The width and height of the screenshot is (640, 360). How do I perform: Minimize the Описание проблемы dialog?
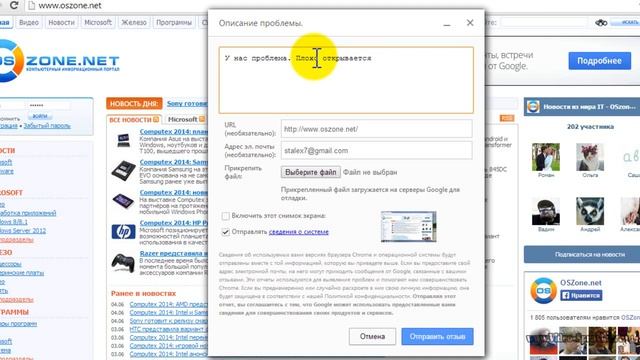(x=447, y=24)
